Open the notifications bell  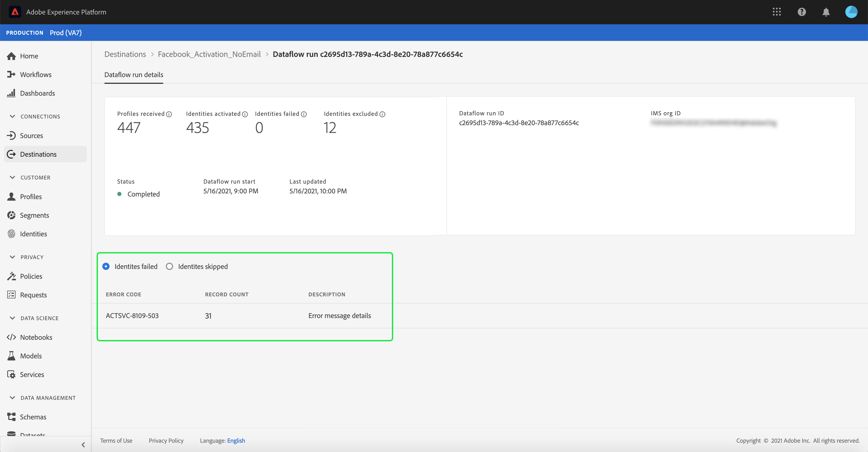(826, 12)
